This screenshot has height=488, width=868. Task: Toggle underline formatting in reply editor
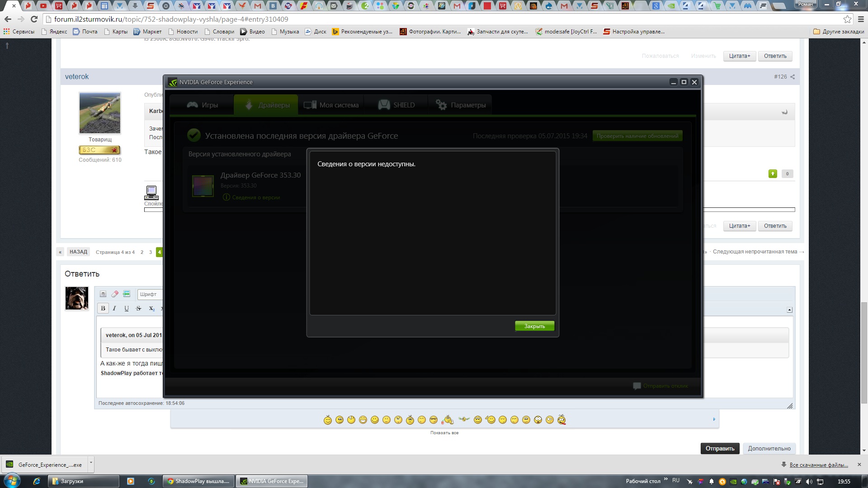(127, 308)
